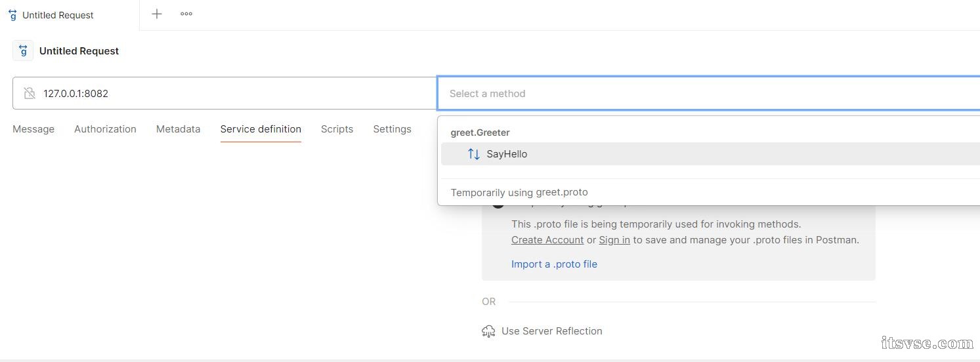This screenshot has width=980, height=362.
Task: Choose the SayHello method from the list
Action: coord(710,154)
